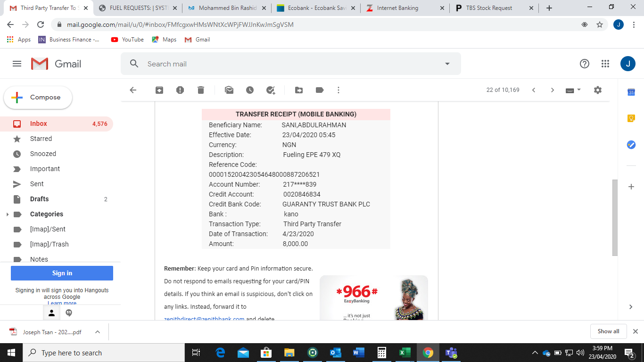
Task: Click the Search mail field
Action: (x=290, y=64)
